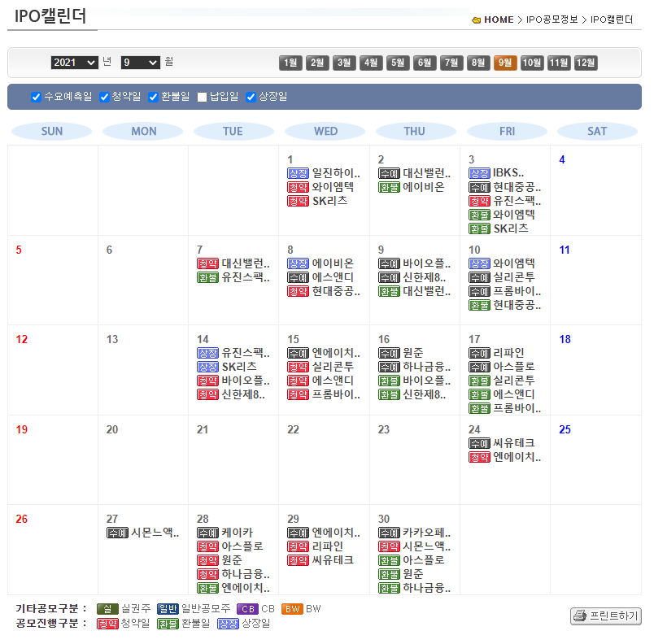This screenshot has width=667, height=644.
Task: Switch to the 4월 month tab
Action: (371, 63)
